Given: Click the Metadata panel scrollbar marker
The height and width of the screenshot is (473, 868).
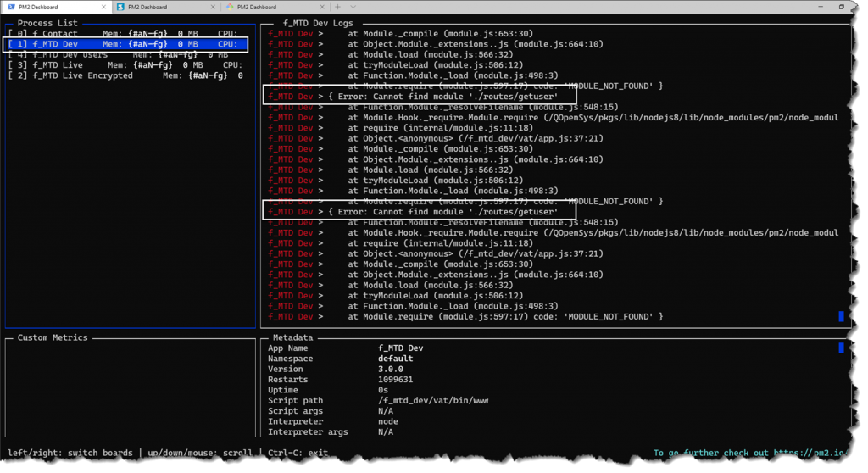Looking at the screenshot, I should point(841,348).
